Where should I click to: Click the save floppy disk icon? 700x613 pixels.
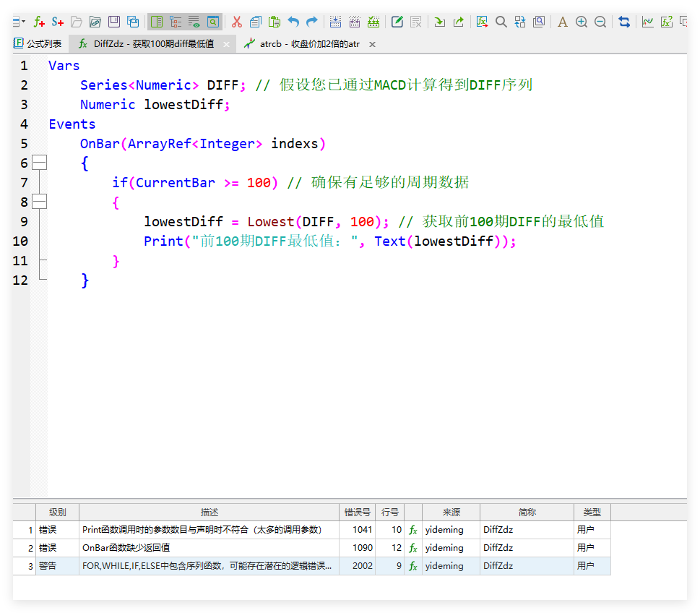pyautogui.click(x=114, y=22)
